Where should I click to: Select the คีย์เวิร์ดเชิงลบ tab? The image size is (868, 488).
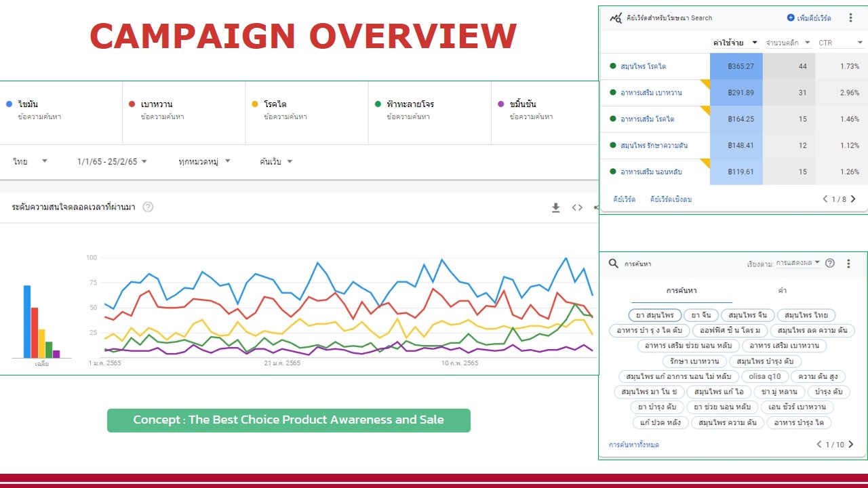(x=671, y=199)
